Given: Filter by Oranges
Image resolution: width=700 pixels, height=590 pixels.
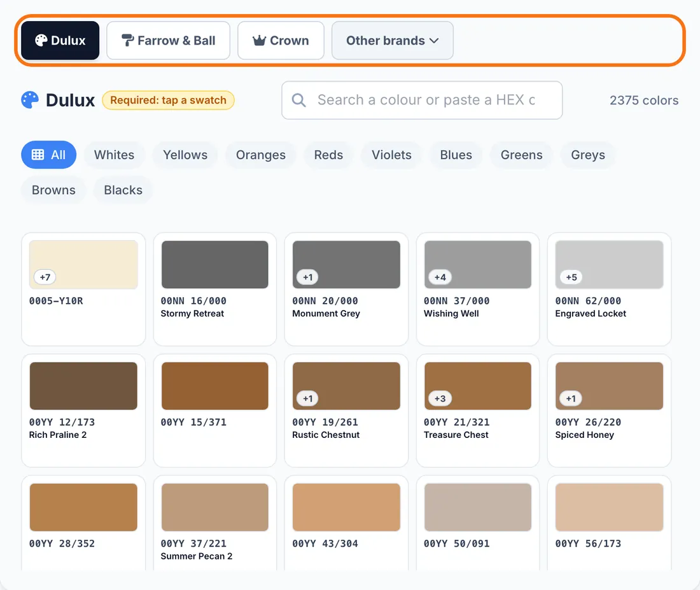Looking at the screenshot, I should [261, 155].
